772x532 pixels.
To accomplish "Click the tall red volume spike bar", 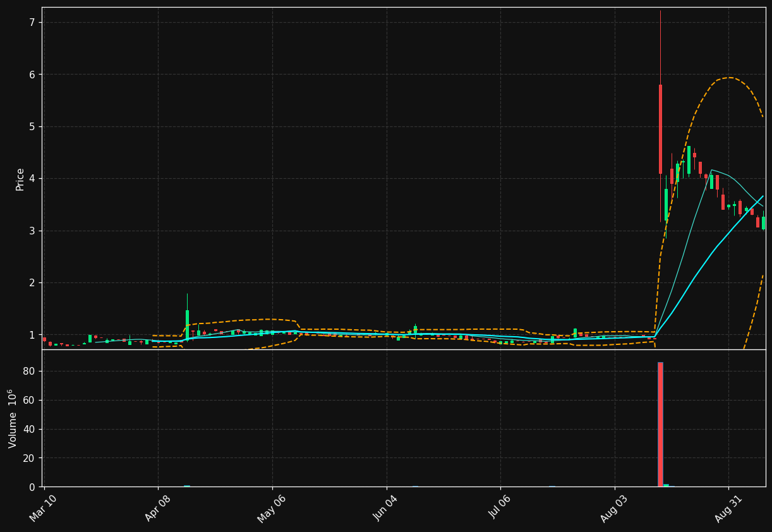I will (660, 424).
